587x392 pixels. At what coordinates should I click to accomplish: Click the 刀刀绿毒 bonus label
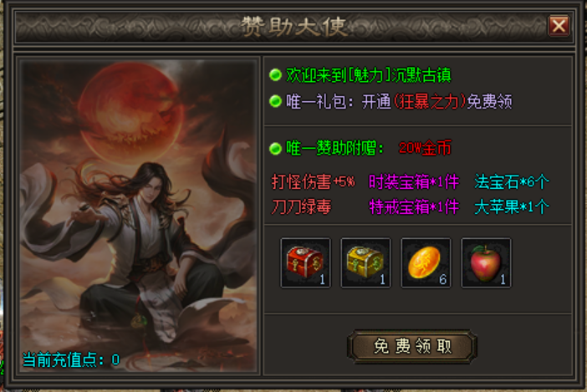[x=301, y=206]
